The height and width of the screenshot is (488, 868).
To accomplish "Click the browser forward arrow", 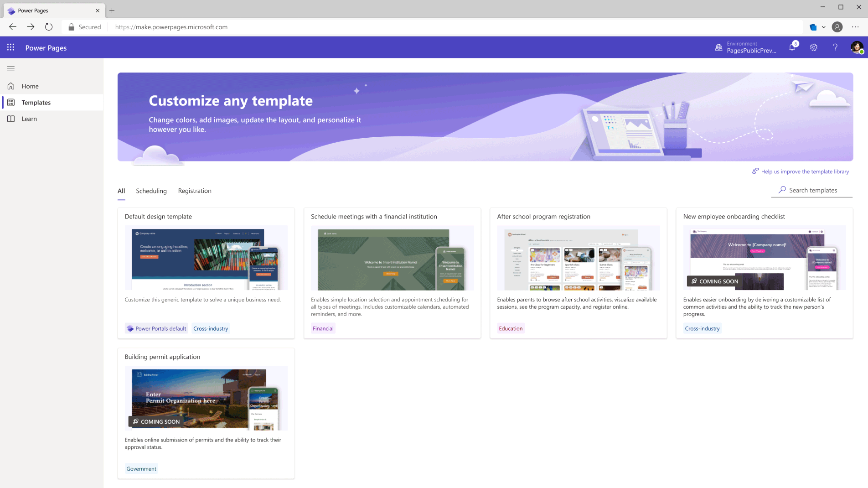I will pyautogui.click(x=31, y=27).
